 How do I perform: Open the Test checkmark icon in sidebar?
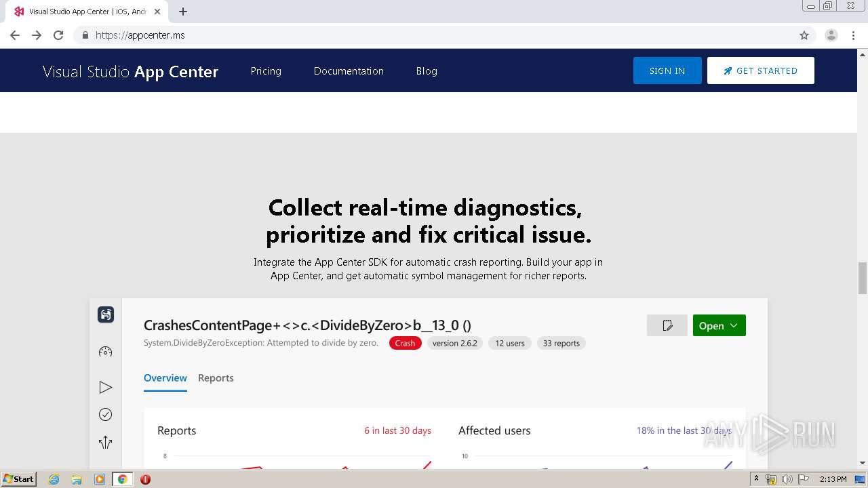105,415
